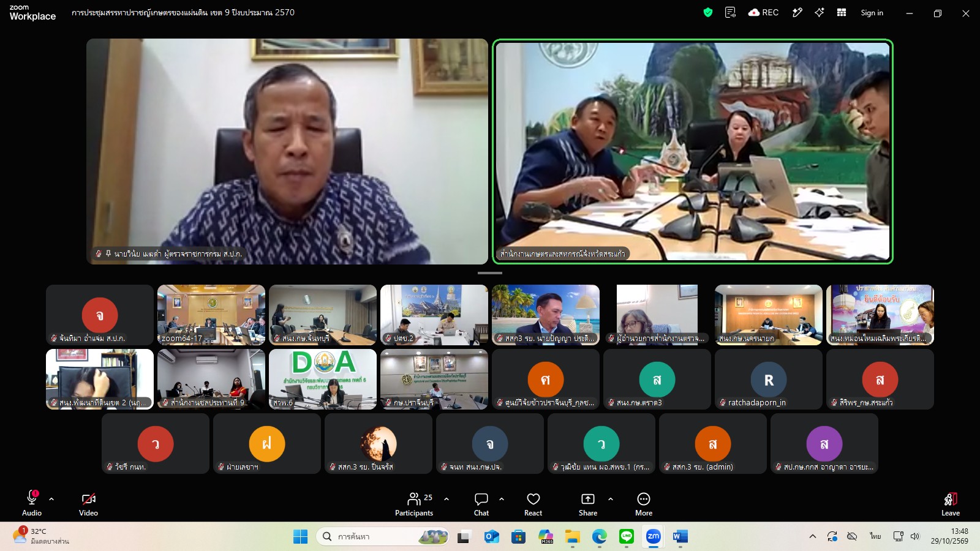This screenshot has width=980, height=551.
Task: Open the Participants panel showing 25
Action: point(414,504)
